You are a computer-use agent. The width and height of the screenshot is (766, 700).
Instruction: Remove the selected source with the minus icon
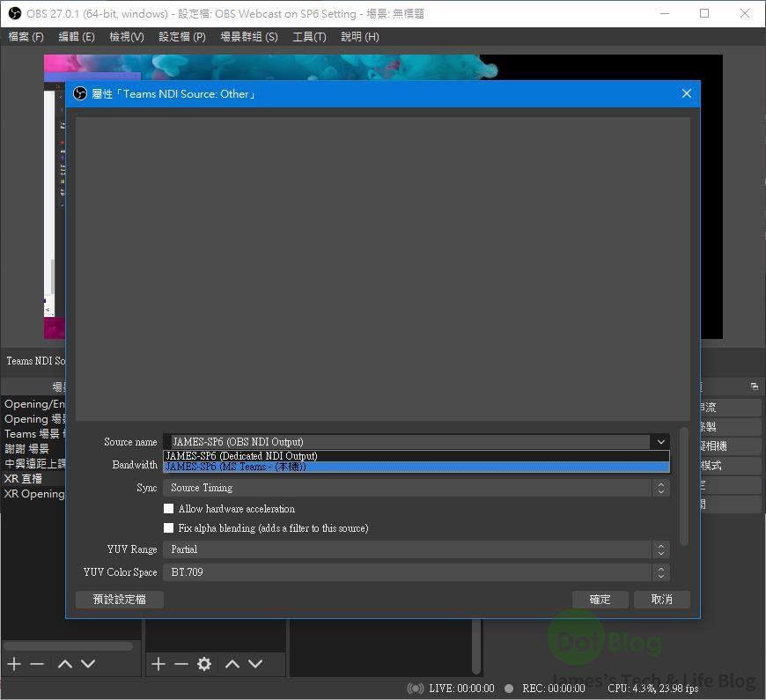pos(181,664)
